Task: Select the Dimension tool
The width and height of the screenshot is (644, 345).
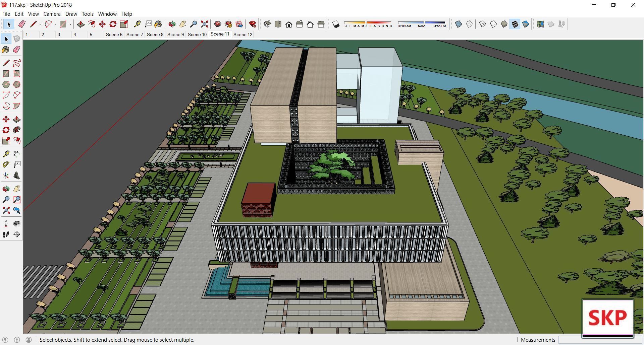Action: pos(17,154)
